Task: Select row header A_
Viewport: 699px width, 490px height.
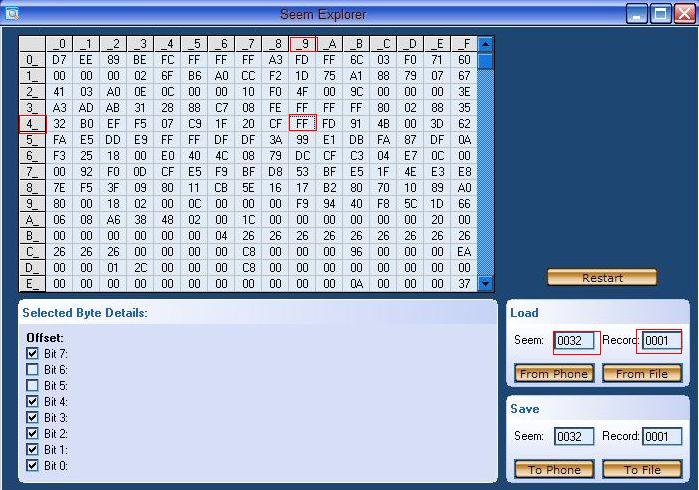Action: (32, 220)
